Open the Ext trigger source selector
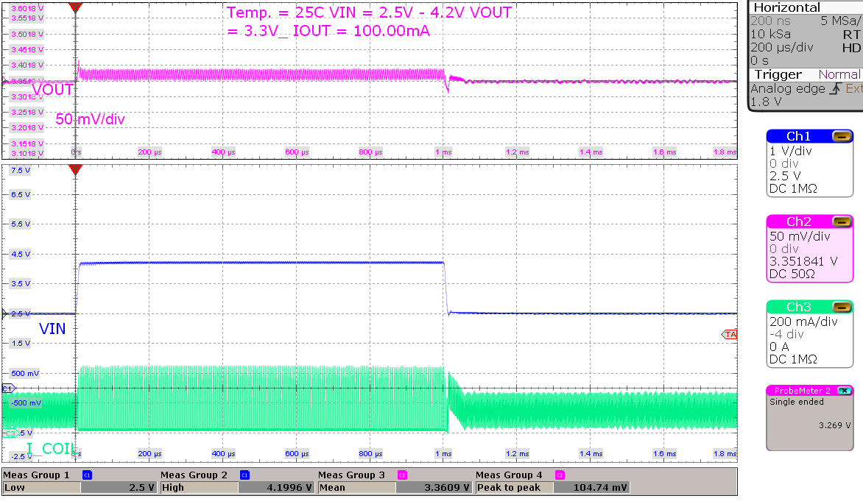The width and height of the screenshot is (863, 504). (x=855, y=88)
